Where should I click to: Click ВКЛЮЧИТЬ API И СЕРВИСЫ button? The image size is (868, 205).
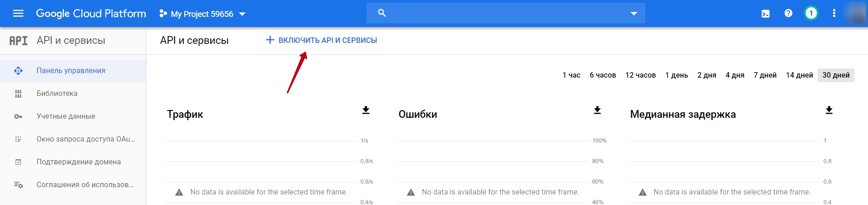(321, 40)
